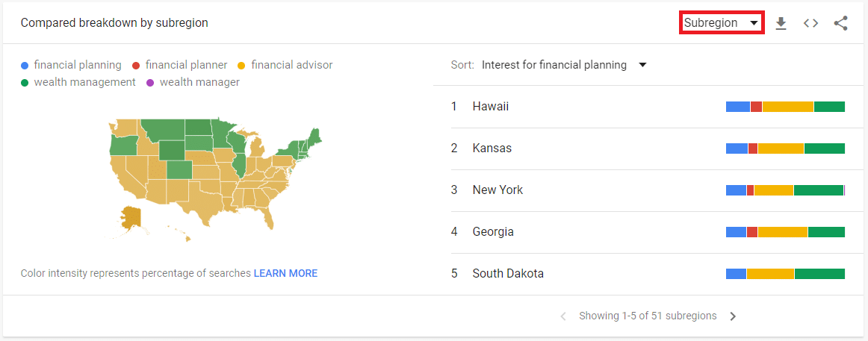Screen dimensions: 868x341
Task: Click the Sort dropdown arrow
Action: click(642, 65)
